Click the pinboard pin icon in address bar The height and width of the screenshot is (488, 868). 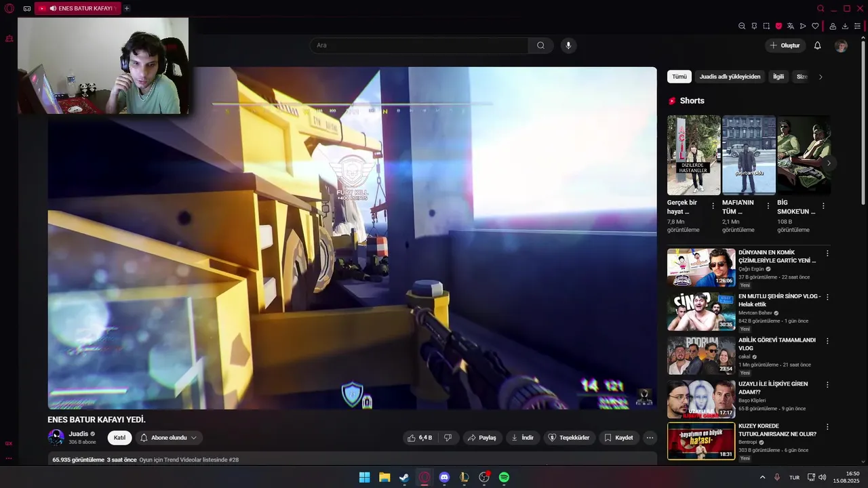click(754, 26)
